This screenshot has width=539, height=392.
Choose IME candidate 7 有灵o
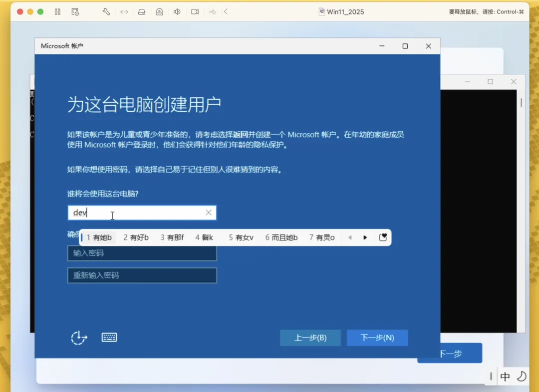[x=322, y=237]
